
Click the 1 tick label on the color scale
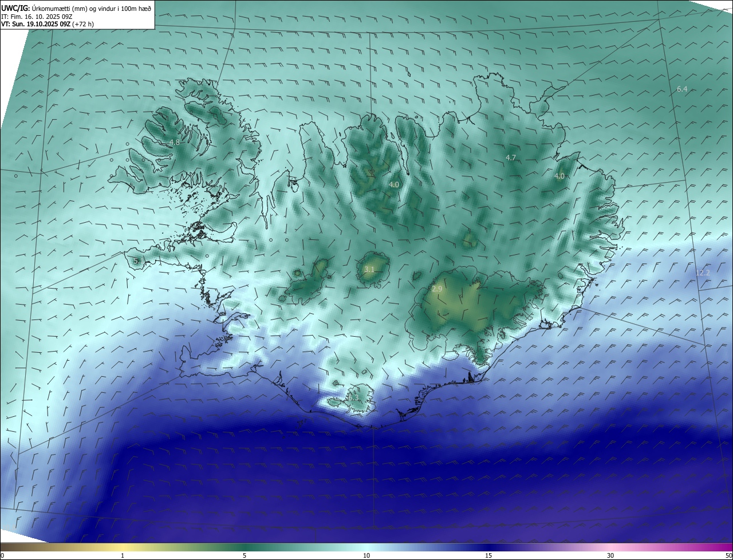(123, 555)
